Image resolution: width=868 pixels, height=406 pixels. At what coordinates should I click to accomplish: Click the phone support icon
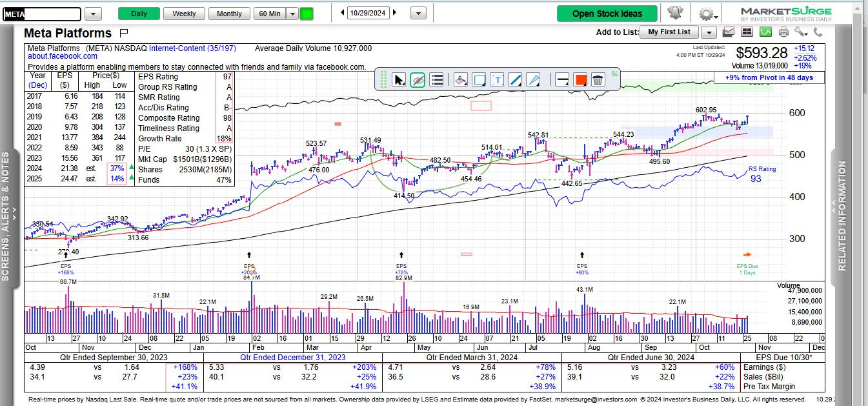tap(818, 32)
